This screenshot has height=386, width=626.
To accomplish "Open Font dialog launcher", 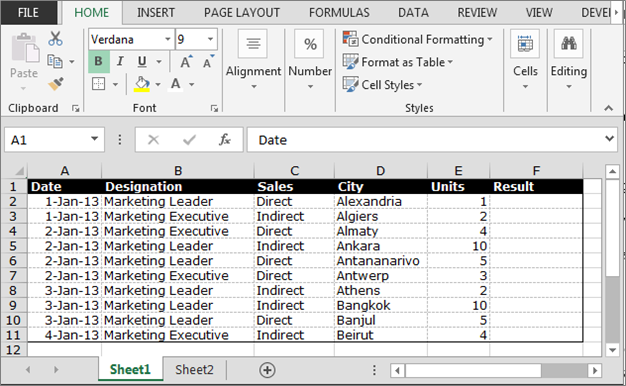I will tap(214, 108).
